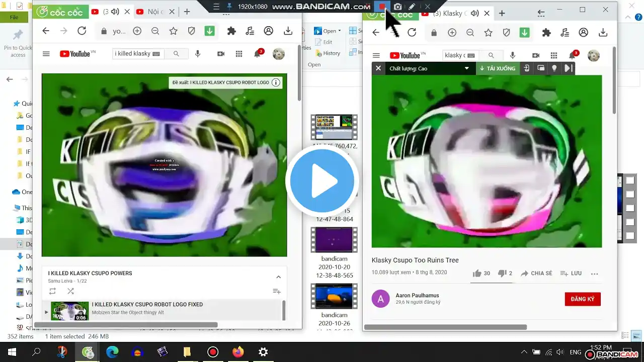Open the adblock shield icon

coord(191,31)
